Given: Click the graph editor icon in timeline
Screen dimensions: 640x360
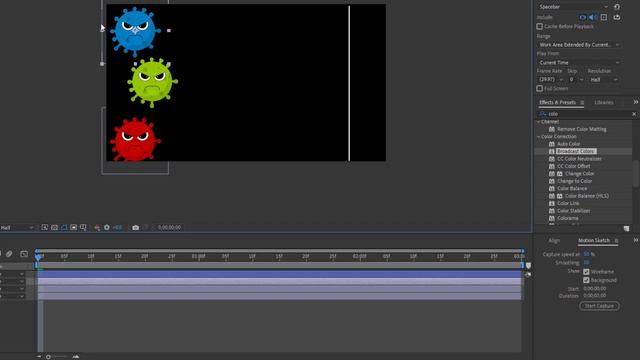Looking at the screenshot, I should coord(24,254).
